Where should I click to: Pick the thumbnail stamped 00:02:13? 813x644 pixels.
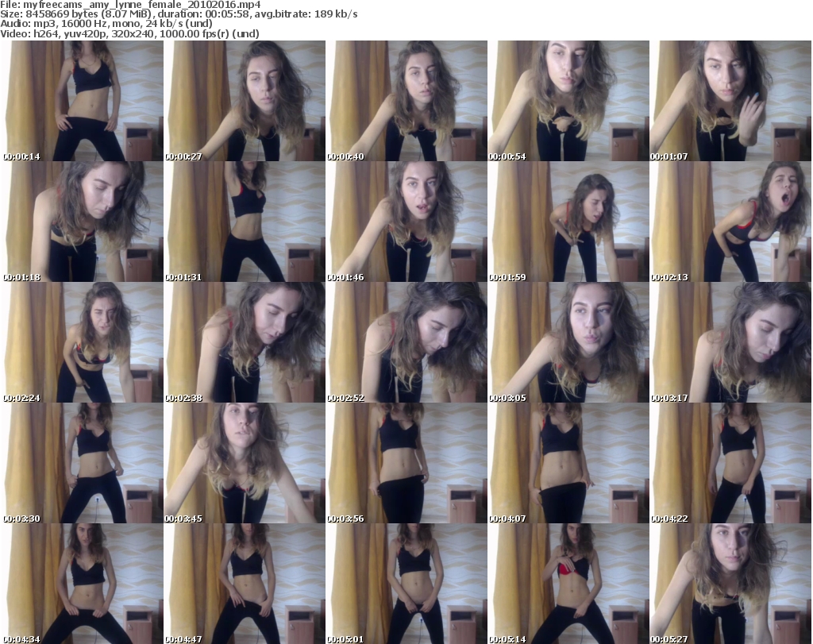(x=730, y=222)
